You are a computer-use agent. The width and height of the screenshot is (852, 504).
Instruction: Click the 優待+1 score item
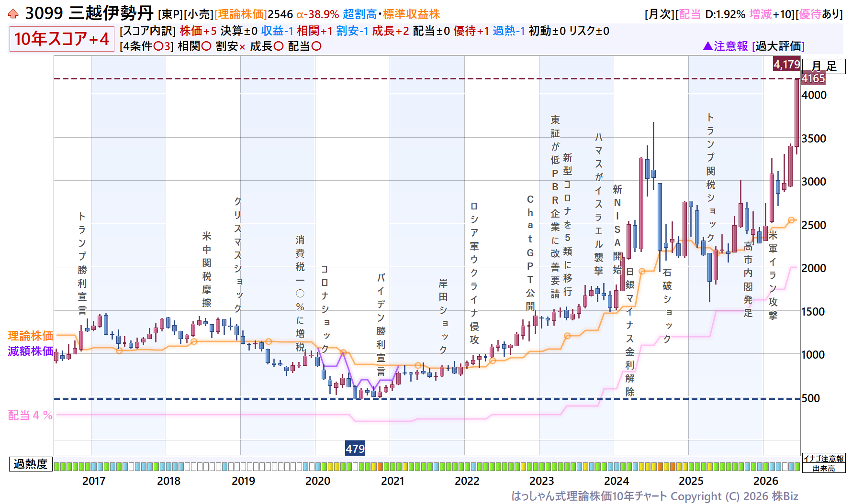(x=471, y=31)
